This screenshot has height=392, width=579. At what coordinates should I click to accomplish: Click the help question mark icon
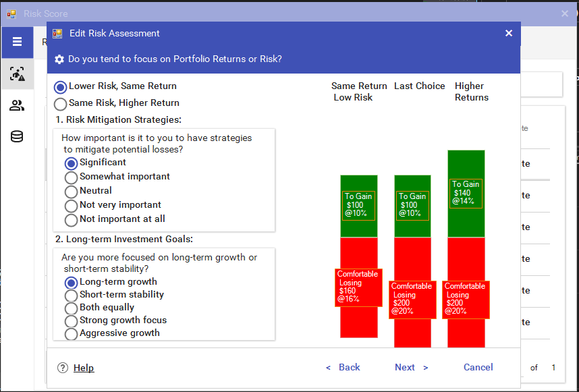(63, 368)
